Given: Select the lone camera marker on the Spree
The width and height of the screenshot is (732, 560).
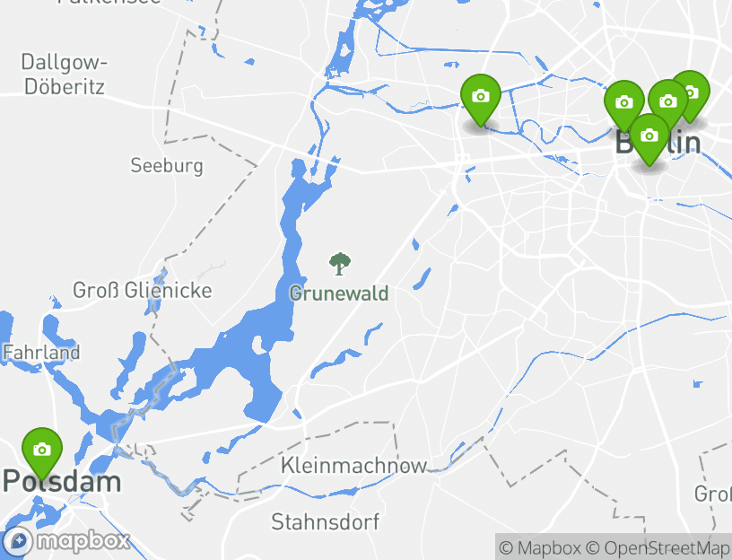Looking at the screenshot, I should coord(481,100).
